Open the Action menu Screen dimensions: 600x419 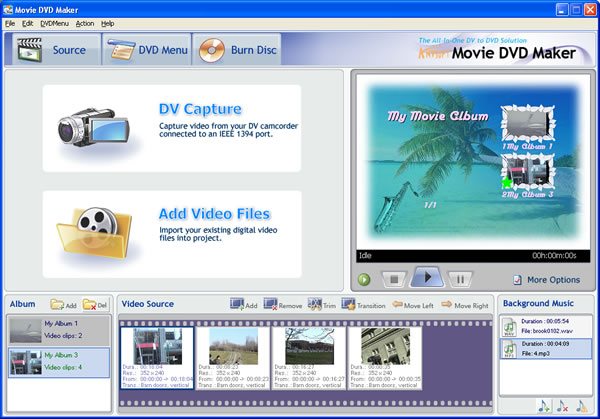85,24
